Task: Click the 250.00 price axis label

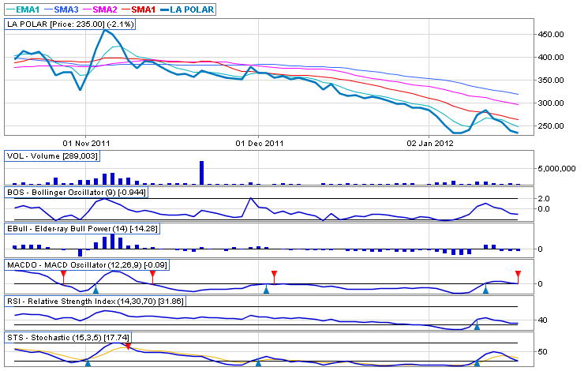Action: 550,126
